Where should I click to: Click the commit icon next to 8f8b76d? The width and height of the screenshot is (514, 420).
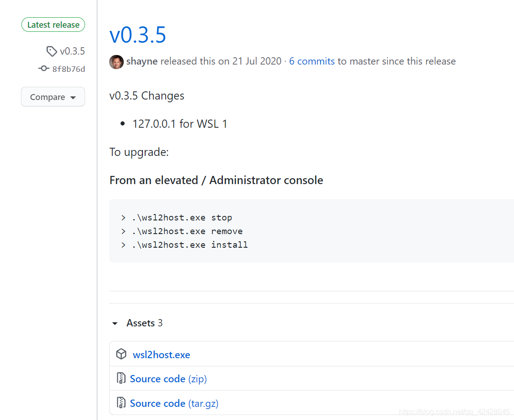tap(43, 68)
